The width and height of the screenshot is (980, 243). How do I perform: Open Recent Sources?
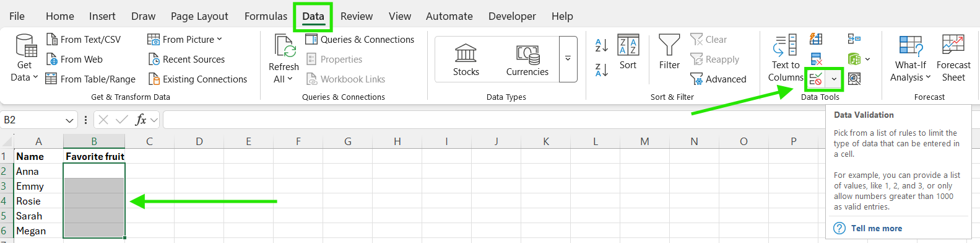pos(186,59)
